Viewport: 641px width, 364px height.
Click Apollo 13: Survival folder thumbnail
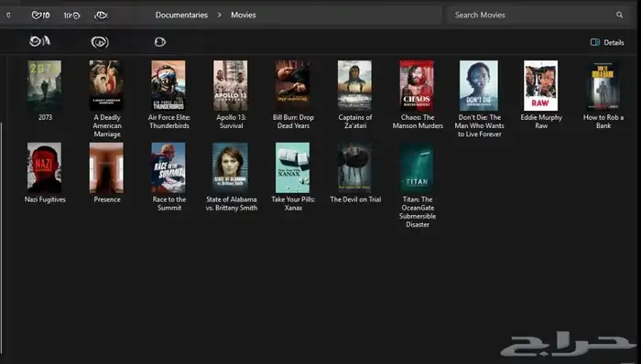point(231,86)
